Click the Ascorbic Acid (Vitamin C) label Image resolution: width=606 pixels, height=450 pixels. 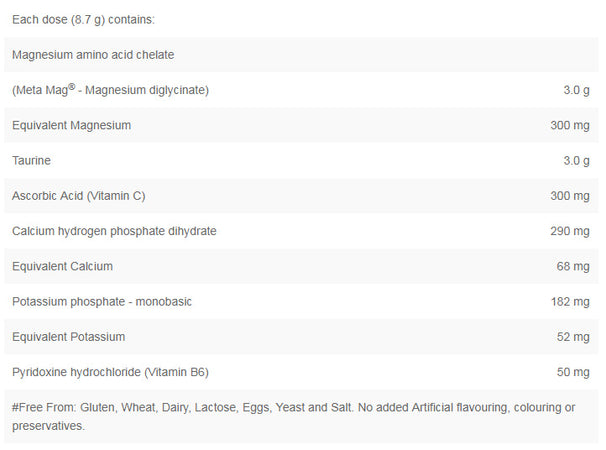[85, 196]
